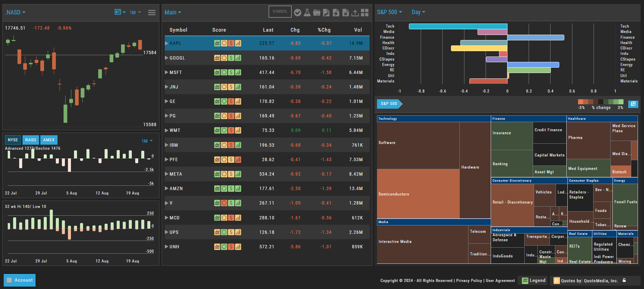644x289 pixels.
Task: Click the upload arrow icon
Action: point(355,12)
